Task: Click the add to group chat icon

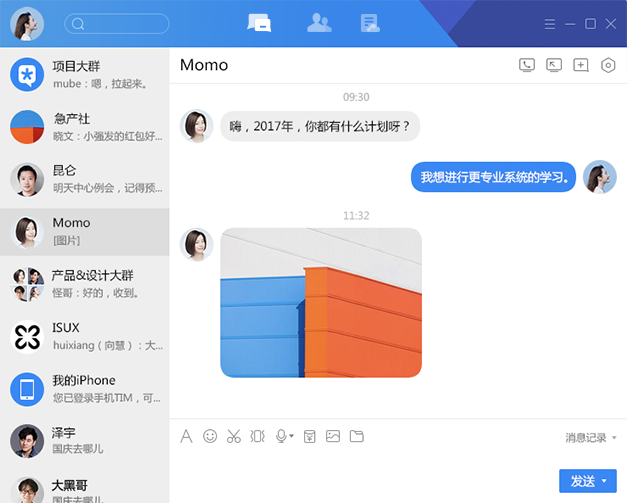Action: pos(581,65)
